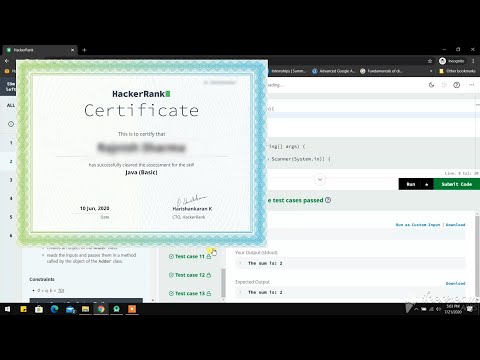The height and width of the screenshot is (360, 480).
Task: Switch to the HackerRank tab
Action: pyautogui.click(x=40, y=50)
